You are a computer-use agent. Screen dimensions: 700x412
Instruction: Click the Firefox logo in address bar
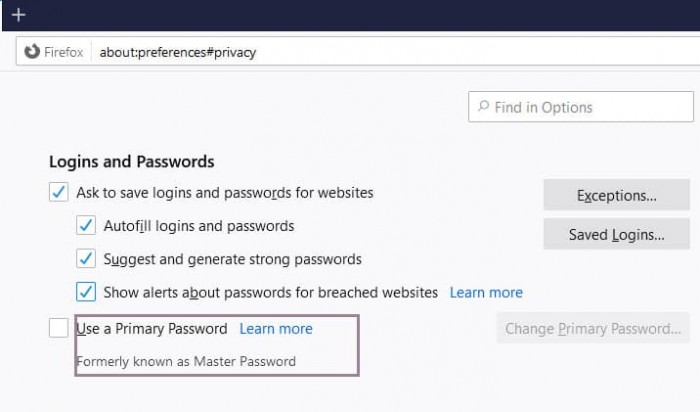[32, 52]
